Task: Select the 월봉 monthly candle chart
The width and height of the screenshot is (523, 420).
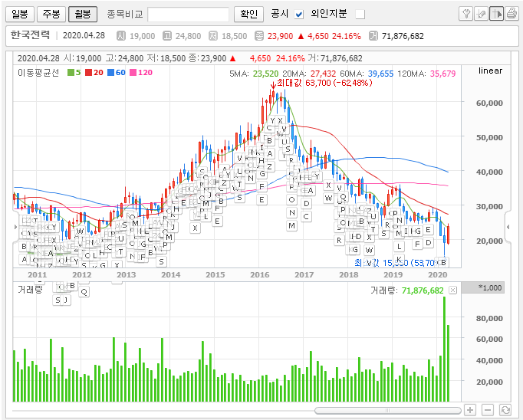Action: click(83, 14)
